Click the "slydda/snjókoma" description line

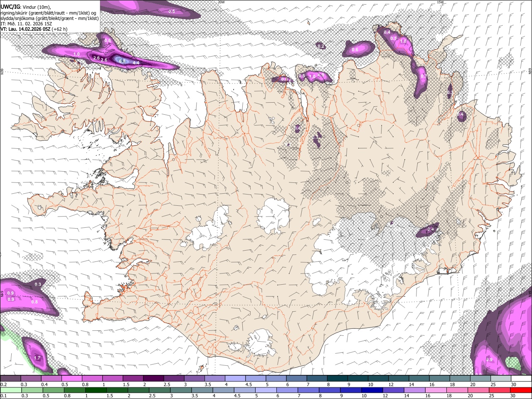click(x=49, y=18)
